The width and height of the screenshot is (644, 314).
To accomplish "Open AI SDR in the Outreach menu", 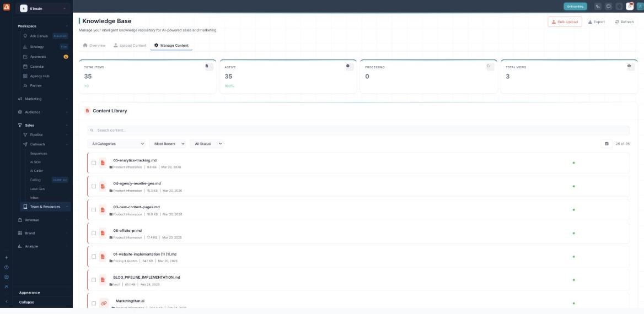I will [x=35, y=162].
